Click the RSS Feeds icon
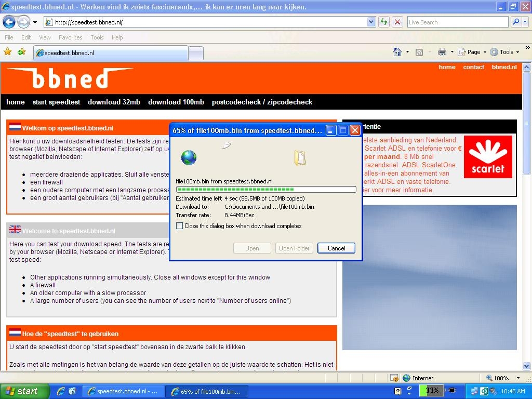 pos(419,52)
